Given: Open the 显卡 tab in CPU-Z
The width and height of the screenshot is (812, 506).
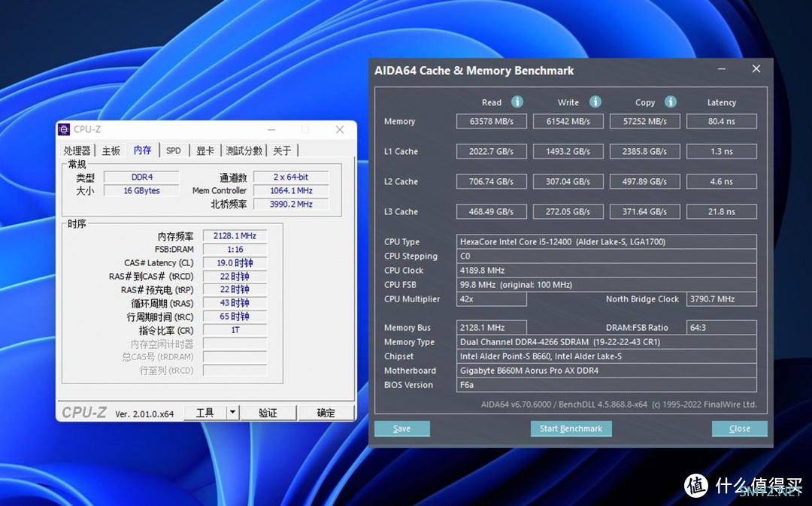Looking at the screenshot, I should pyautogui.click(x=205, y=150).
